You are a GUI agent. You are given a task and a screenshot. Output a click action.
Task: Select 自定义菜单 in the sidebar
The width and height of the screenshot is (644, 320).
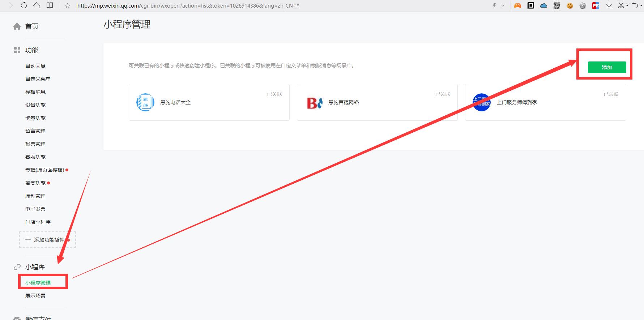coord(38,79)
